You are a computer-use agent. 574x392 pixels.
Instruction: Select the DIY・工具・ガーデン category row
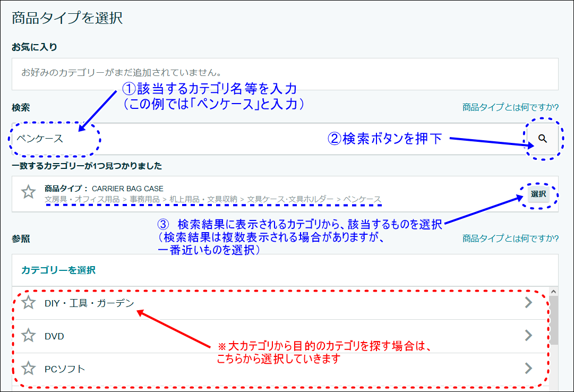pyautogui.click(x=280, y=303)
